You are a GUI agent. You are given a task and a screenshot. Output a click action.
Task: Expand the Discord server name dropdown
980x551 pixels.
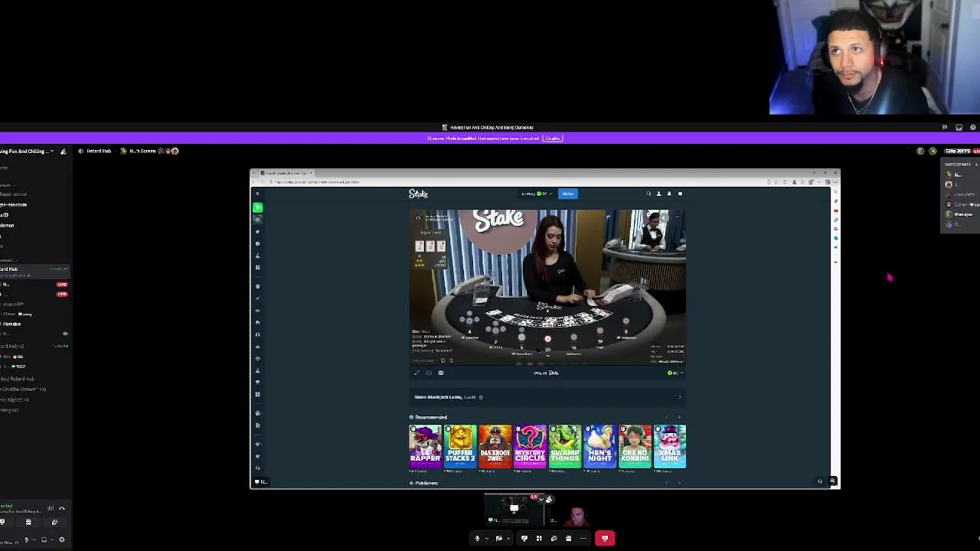click(52, 152)
